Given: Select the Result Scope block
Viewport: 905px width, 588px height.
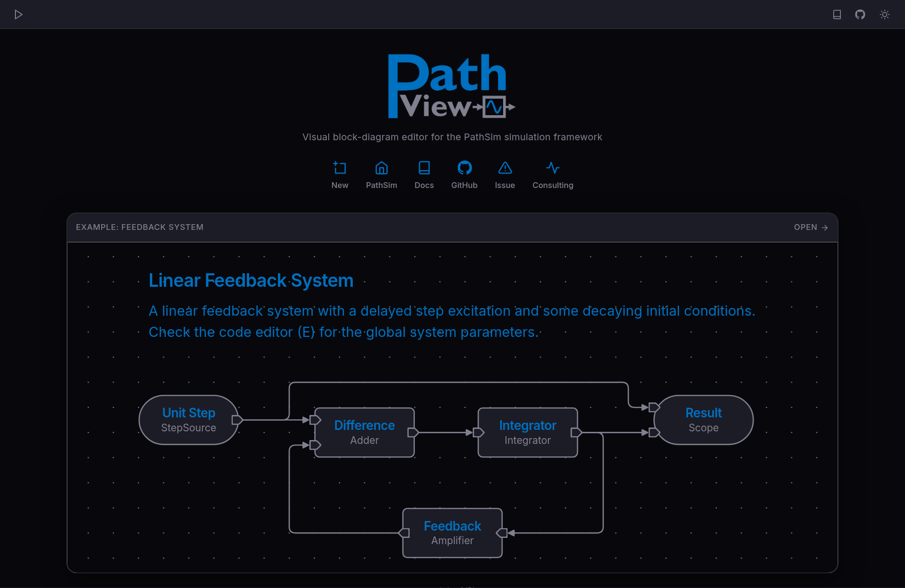Looking at the screenshot, I should coord(704,420).
